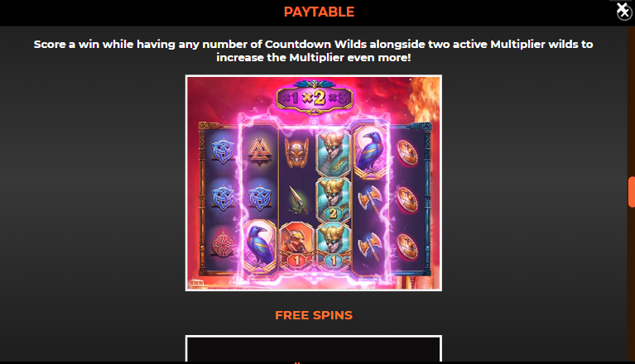Click the orange triangle rune symbol
The image size is (635, 364).
click(x=260, y=152)
